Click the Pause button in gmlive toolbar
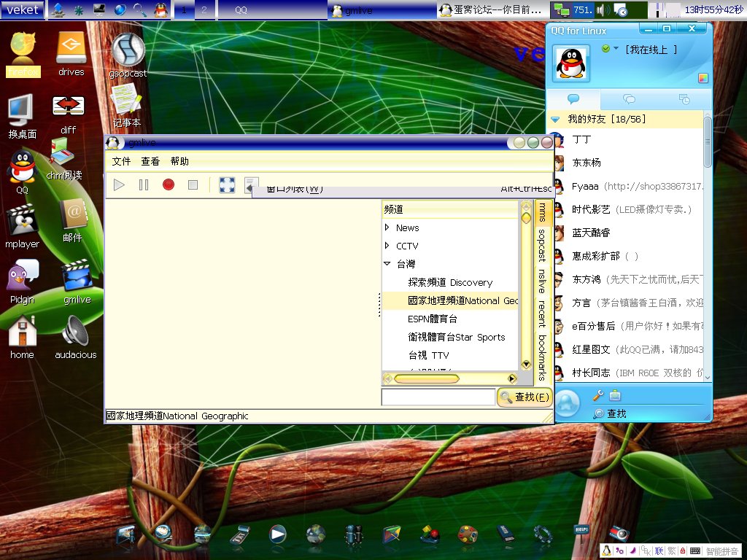This screenshot has width=747, height=560. [x=144, y=184]
